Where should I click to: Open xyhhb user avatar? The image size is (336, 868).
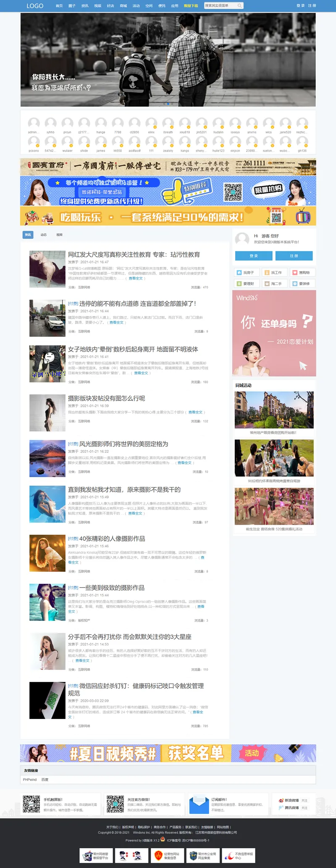pos(50,123)
